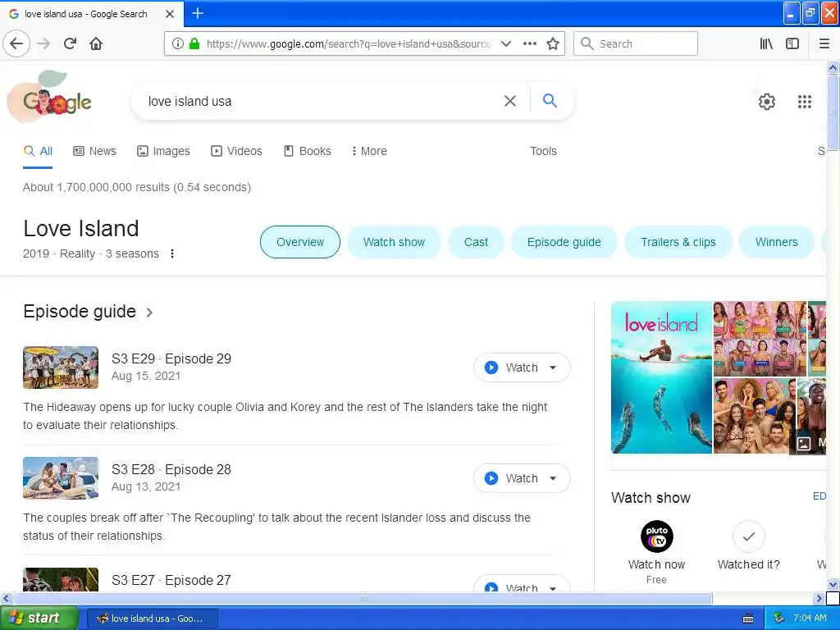This screenshot has height=630, width=840.
Task: Open the Episode guide chevron arrow
Action: click(x=149, y=313)
